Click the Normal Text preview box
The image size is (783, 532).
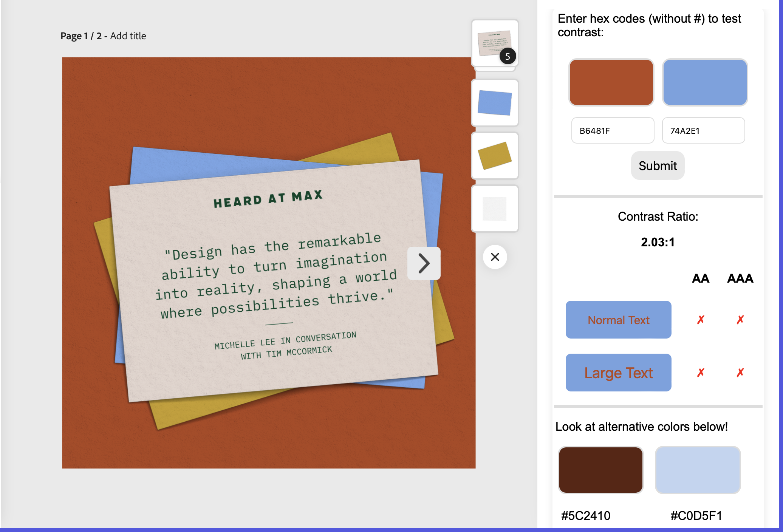(x=618, y=320)
